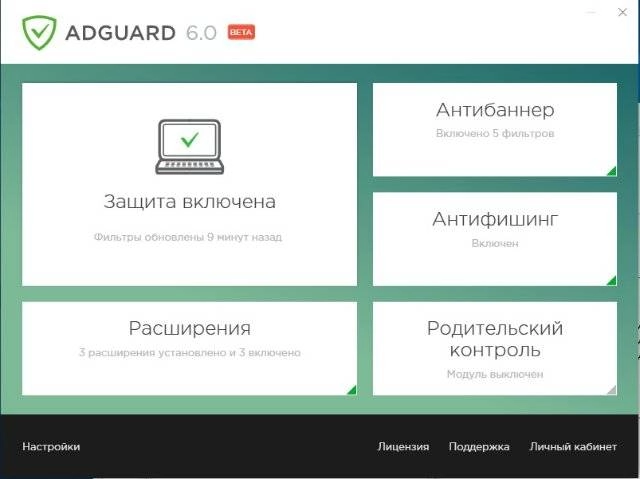
Task: Open Поддержка in the bottom bar
Action: coord(479,447)
